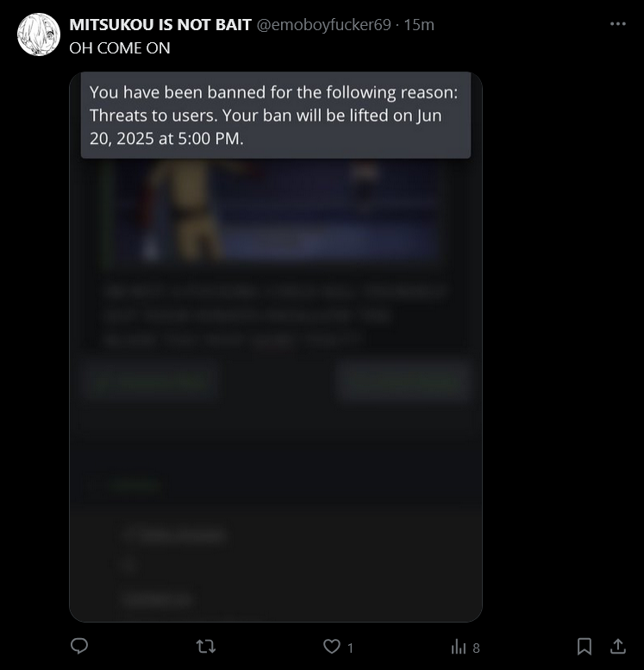Click the view count number 8
Viewport: 644px width, 670px height.
[476, 648]
